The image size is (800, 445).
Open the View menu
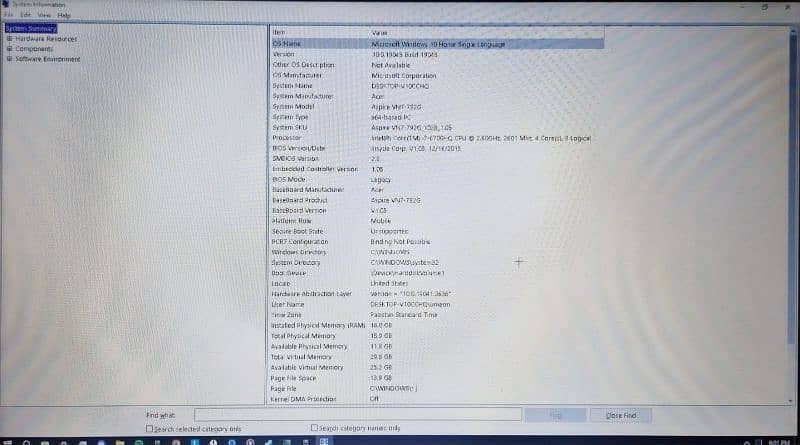44,16
